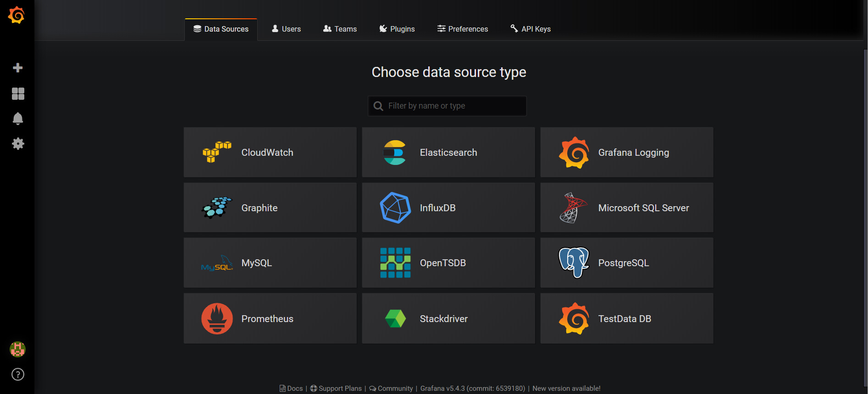The width and height of the screenshot is (868, 394).
Task: Open the Plugins tab
Action: 397,29
